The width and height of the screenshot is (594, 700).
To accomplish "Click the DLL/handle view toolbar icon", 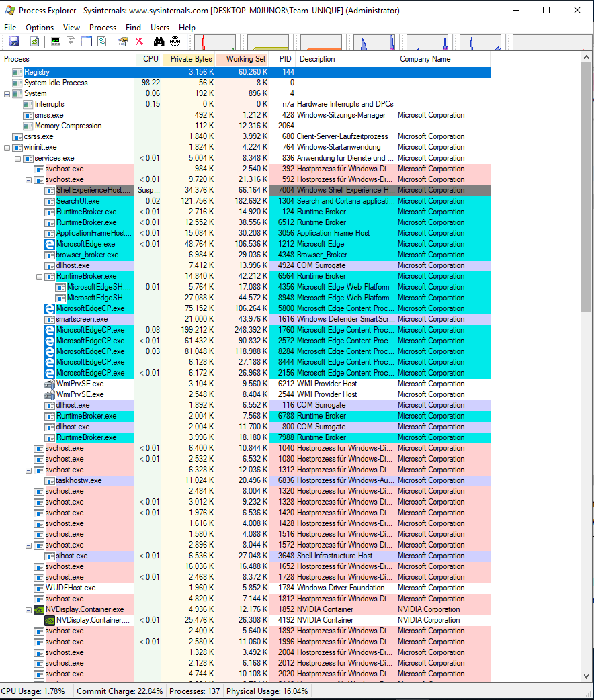I will (x=102, y=42).
